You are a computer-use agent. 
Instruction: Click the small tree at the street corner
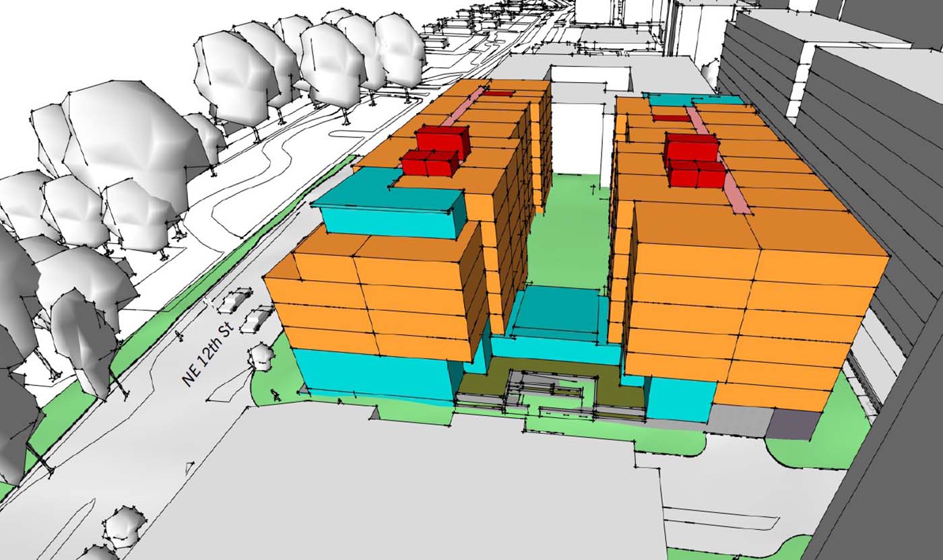point(260,355)
